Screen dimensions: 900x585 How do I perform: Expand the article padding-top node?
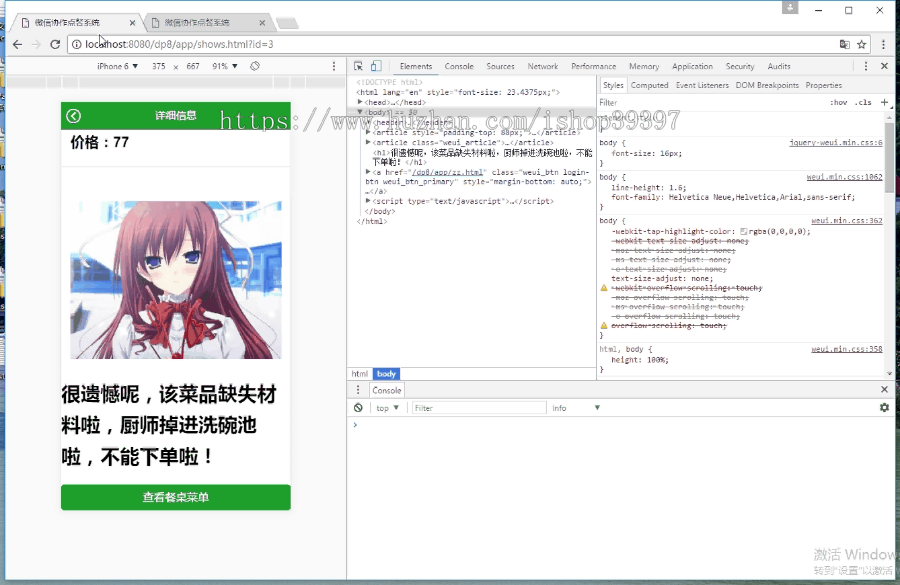368,132
